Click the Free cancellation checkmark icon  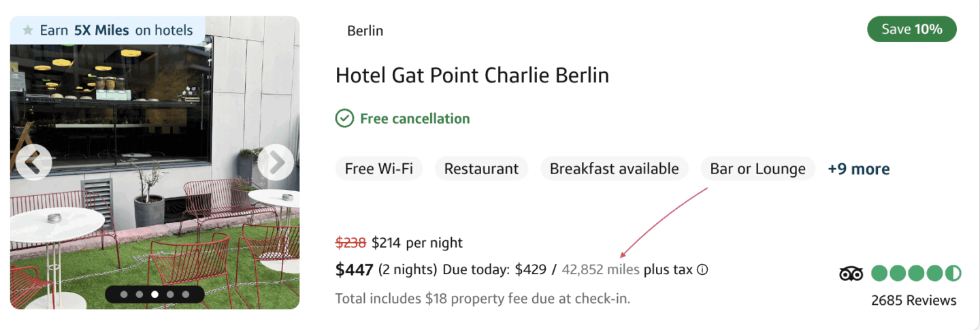344,118
